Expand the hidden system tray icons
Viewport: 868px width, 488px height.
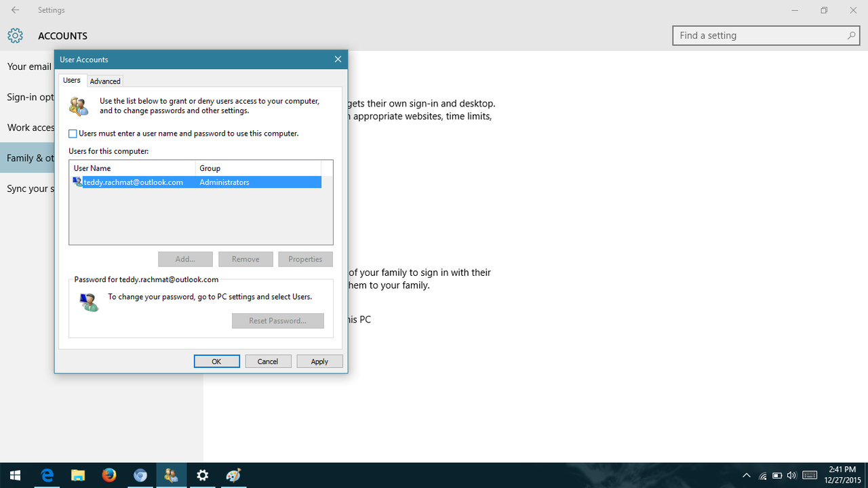(747, 476)
